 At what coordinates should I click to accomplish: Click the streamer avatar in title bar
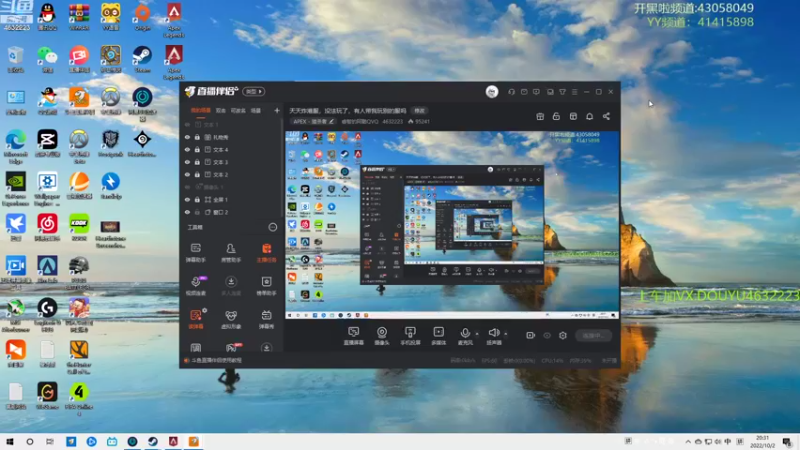pos(492,92)
